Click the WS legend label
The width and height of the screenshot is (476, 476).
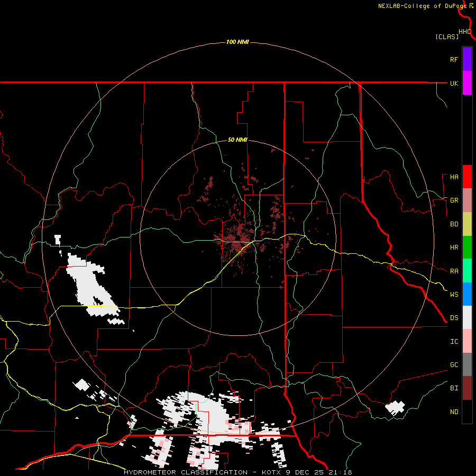[454, 295]
